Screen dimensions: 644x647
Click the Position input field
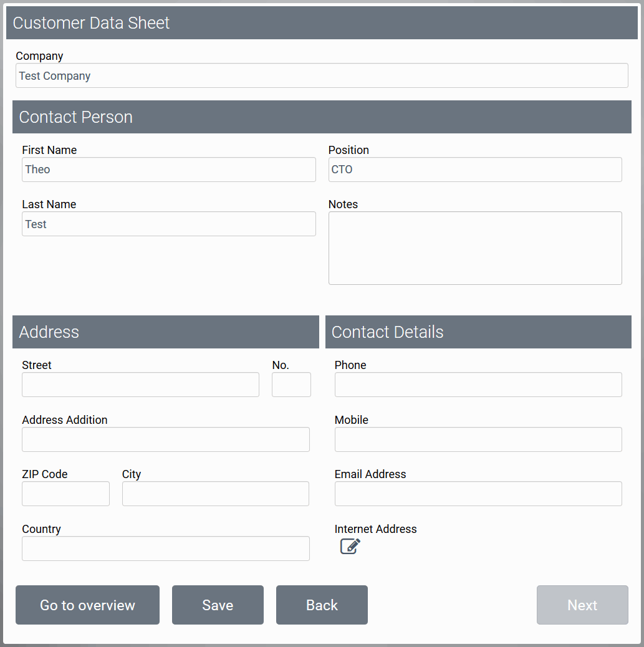pyautogui.click(x=475, y=170)
